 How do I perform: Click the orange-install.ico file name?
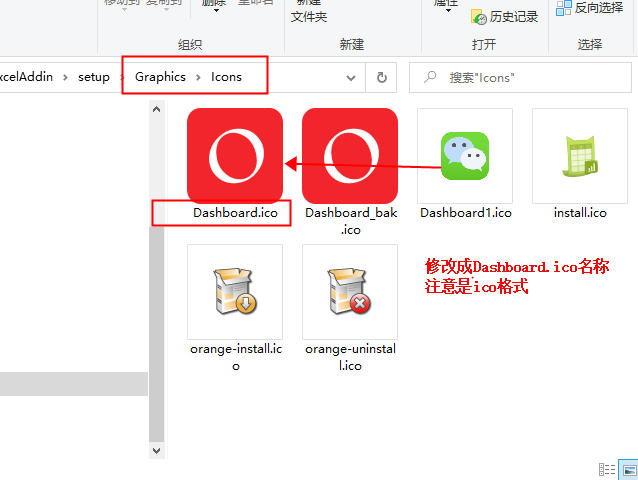pos(236,357)
